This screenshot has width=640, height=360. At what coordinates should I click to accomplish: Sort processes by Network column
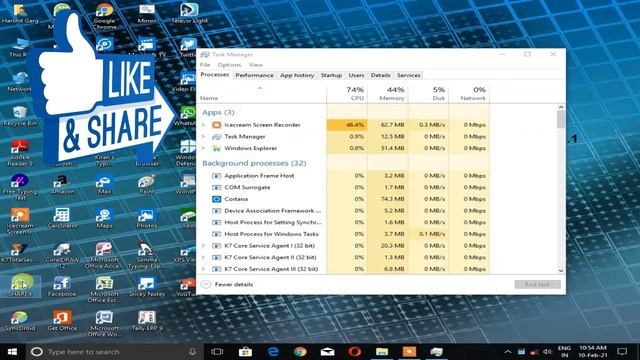click(x=469, y=93)
